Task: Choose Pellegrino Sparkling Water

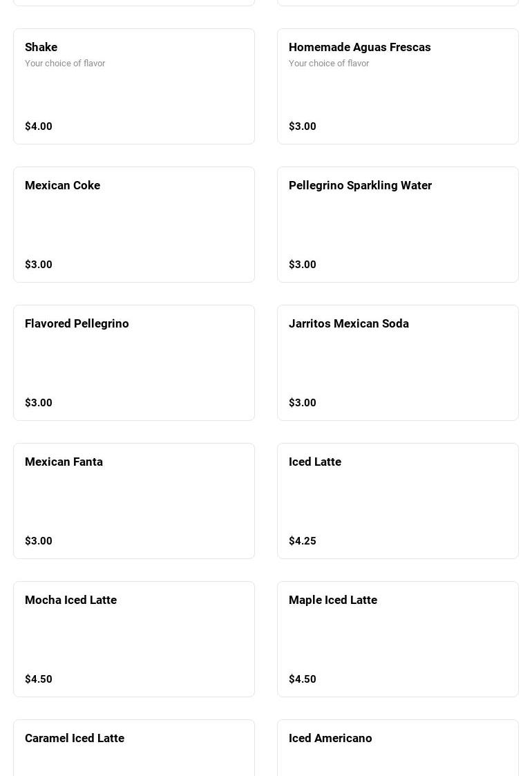Action: pyautogui.click(x=397, y=225)
